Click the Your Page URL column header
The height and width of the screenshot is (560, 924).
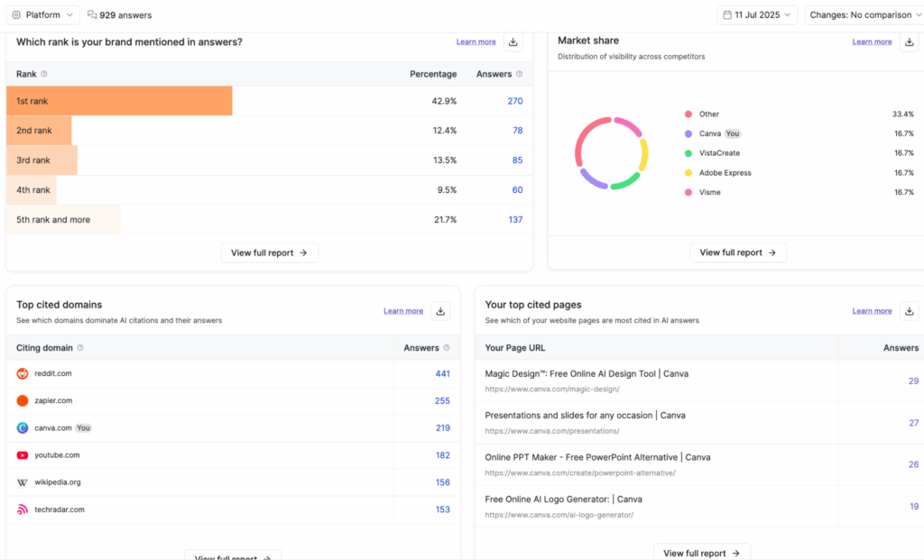pos(515,348)
